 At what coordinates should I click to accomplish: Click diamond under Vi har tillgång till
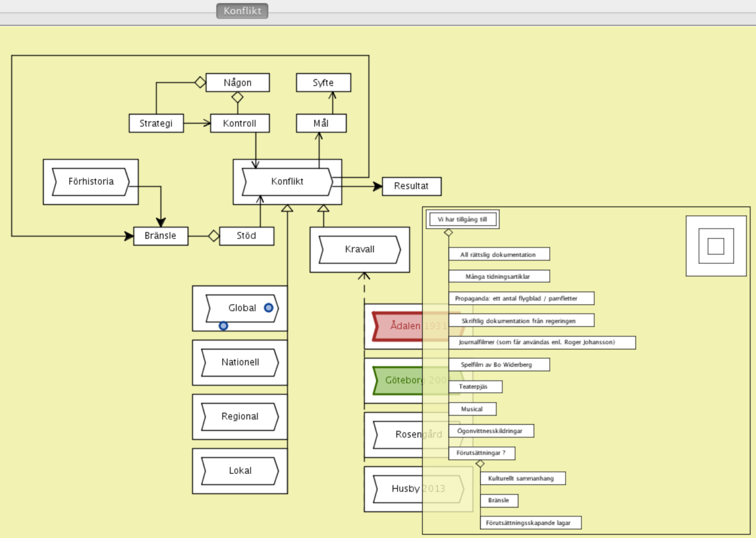(448, 232)
